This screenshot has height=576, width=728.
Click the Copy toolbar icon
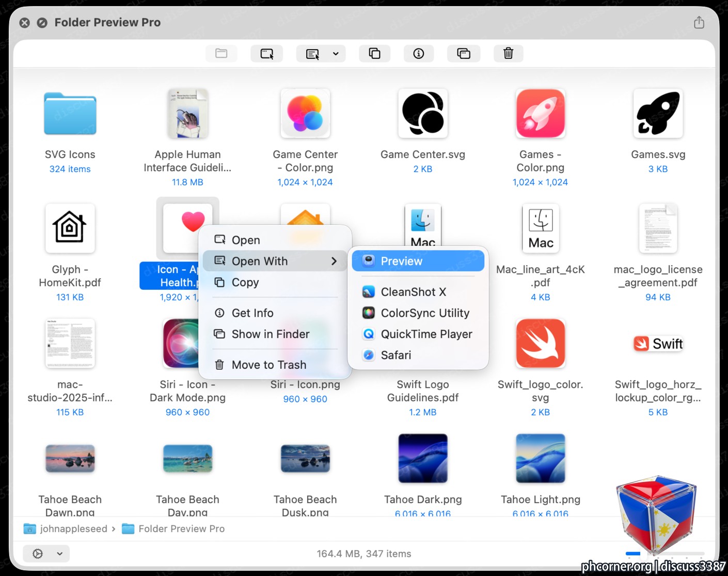(x=374, y=53)
